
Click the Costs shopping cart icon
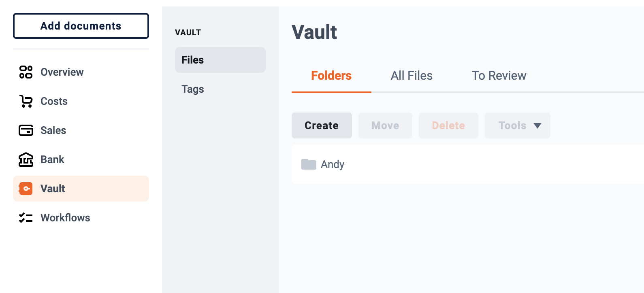[x=26, y=101]
